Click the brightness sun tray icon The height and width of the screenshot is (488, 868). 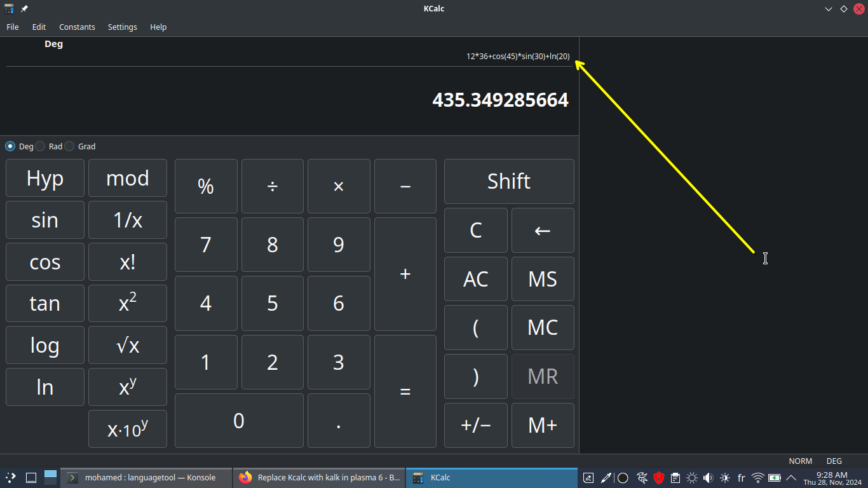tap(692, 478)
